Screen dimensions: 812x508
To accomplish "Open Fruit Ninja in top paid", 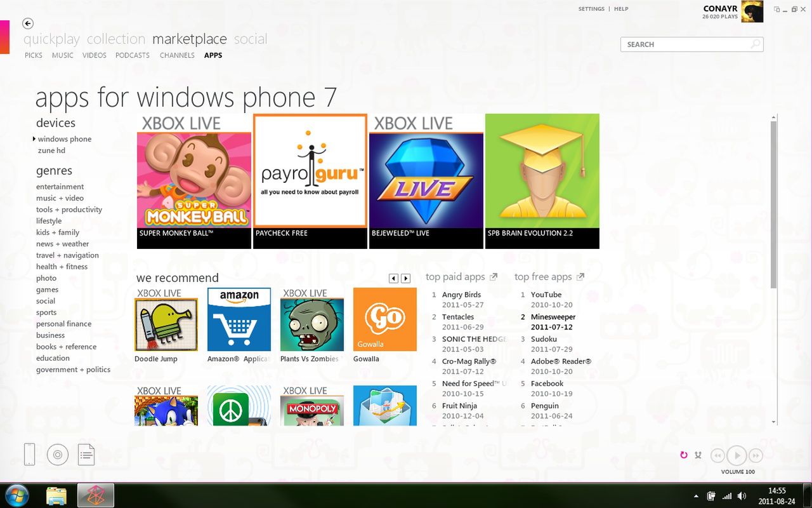I will (459, 406).
